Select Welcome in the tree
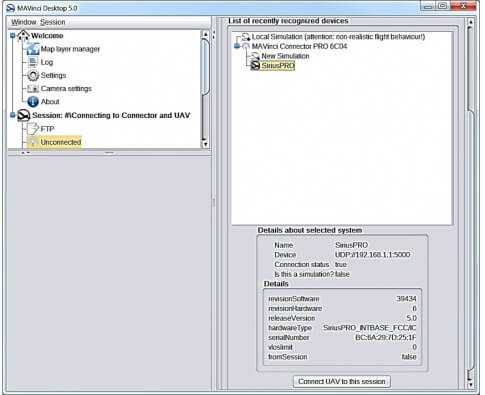 [x=47, y=36]
